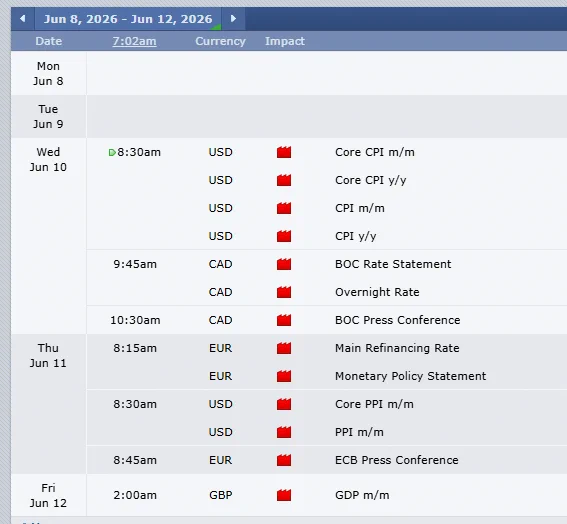Open the Monetary Policy Statement event
This screenshot has height=524, width=567.
(x=410, y=376)
